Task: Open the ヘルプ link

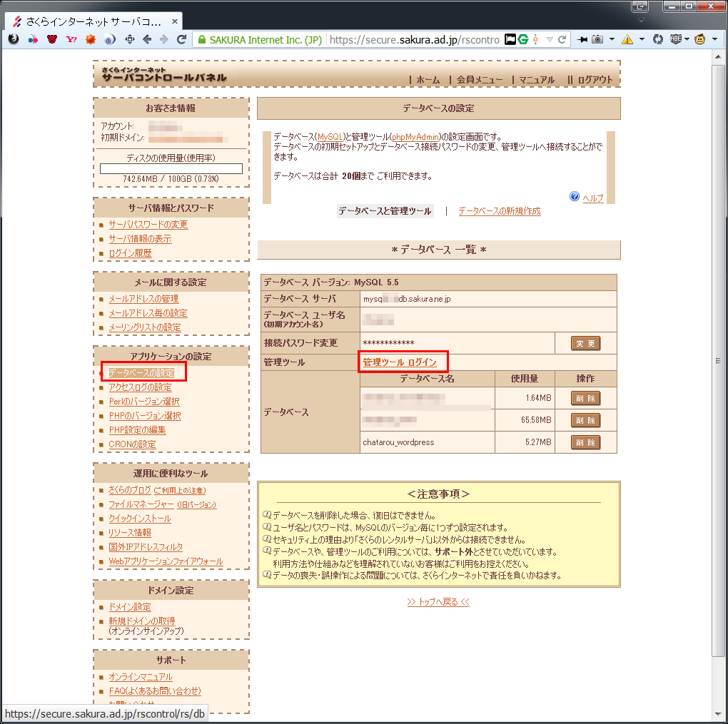Action: [593, 198]
